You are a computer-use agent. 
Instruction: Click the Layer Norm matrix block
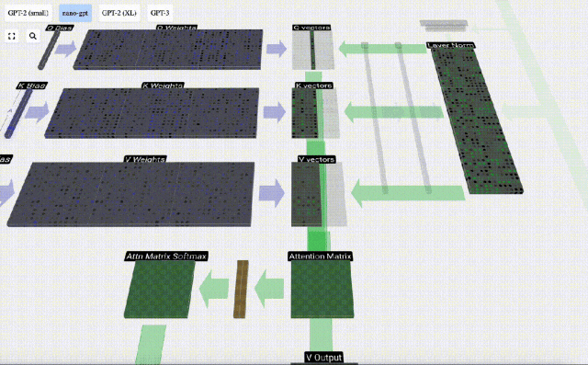(x=477, y=120)
